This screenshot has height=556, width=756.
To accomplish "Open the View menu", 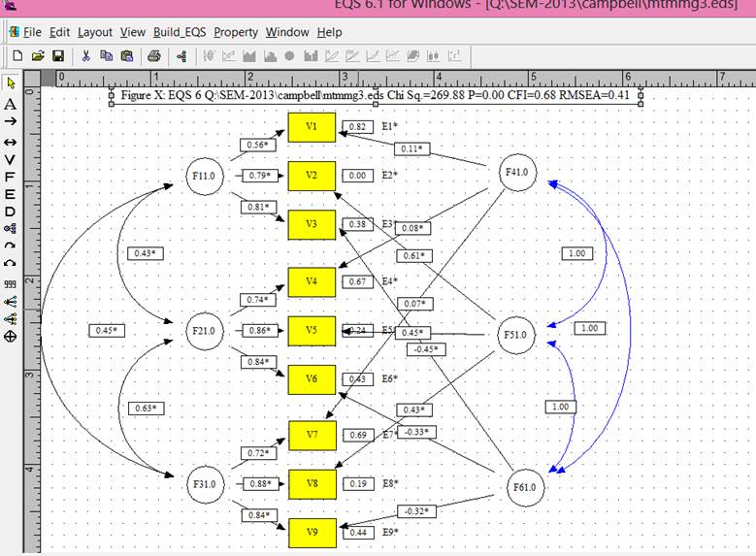I will point(133,32).
